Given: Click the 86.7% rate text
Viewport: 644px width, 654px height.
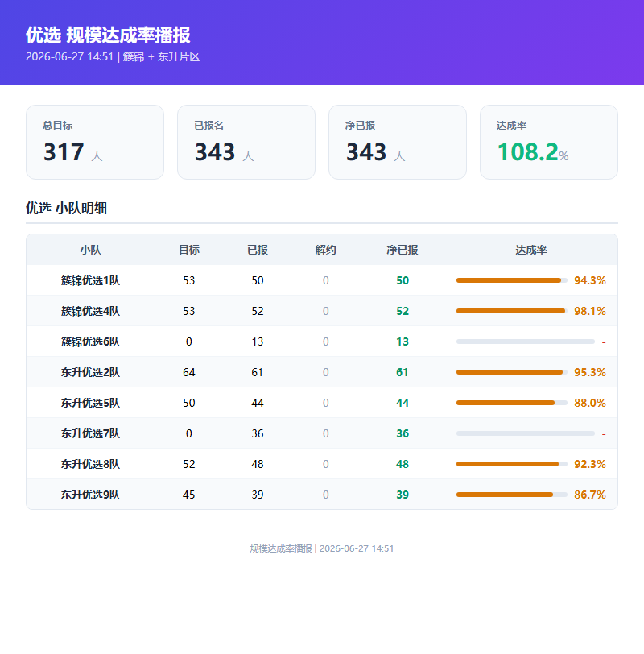Looking at the screenshot, I should [590, 495].
